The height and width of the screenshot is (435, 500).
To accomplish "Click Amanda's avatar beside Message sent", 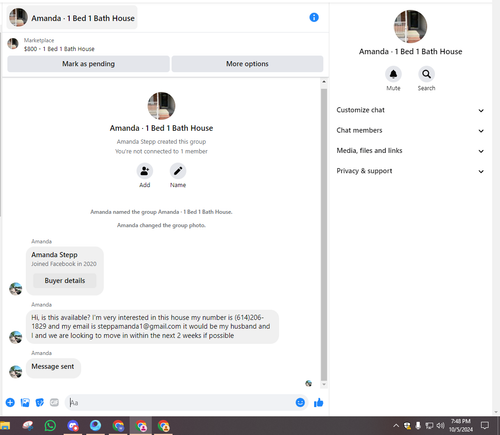I will click(16, 372).
